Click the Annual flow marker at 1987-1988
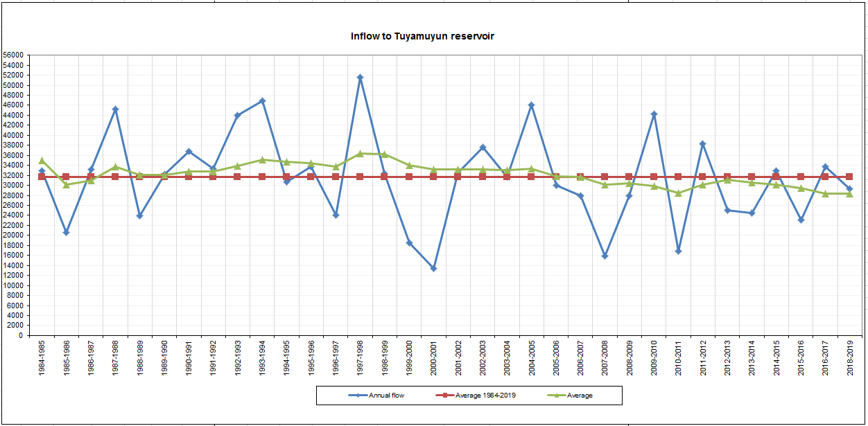Image resolution: width=868 pixels, height=426 pixels. 115,109
